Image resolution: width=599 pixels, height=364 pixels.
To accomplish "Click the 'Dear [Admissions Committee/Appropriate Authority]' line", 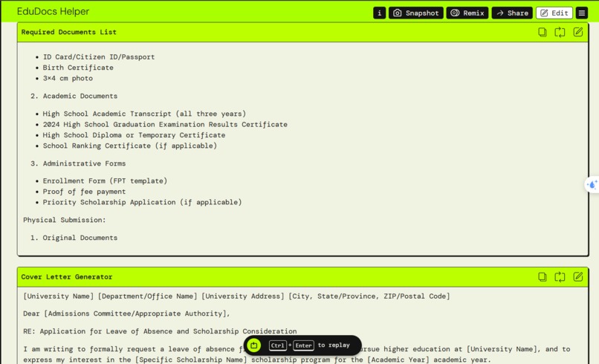I will click(126, 313).
